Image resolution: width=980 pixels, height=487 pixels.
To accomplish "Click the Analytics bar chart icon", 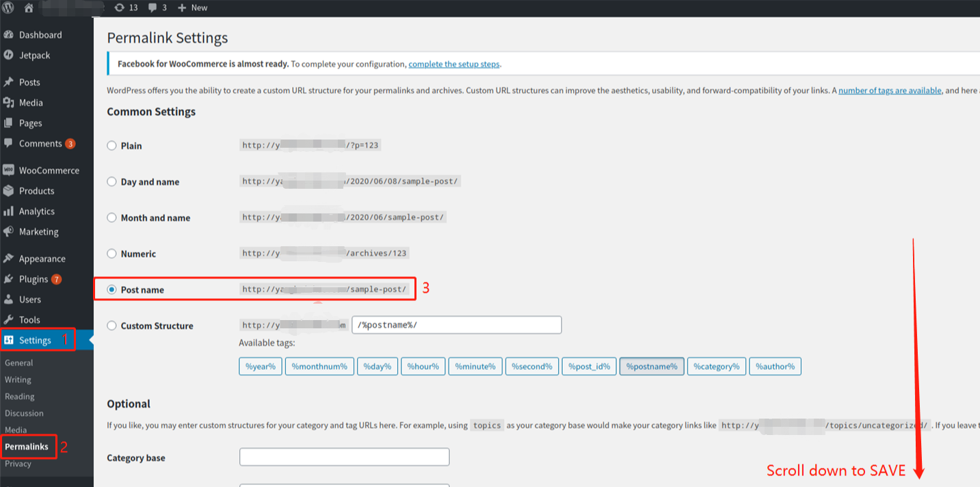I will click(x=8, y=211).
